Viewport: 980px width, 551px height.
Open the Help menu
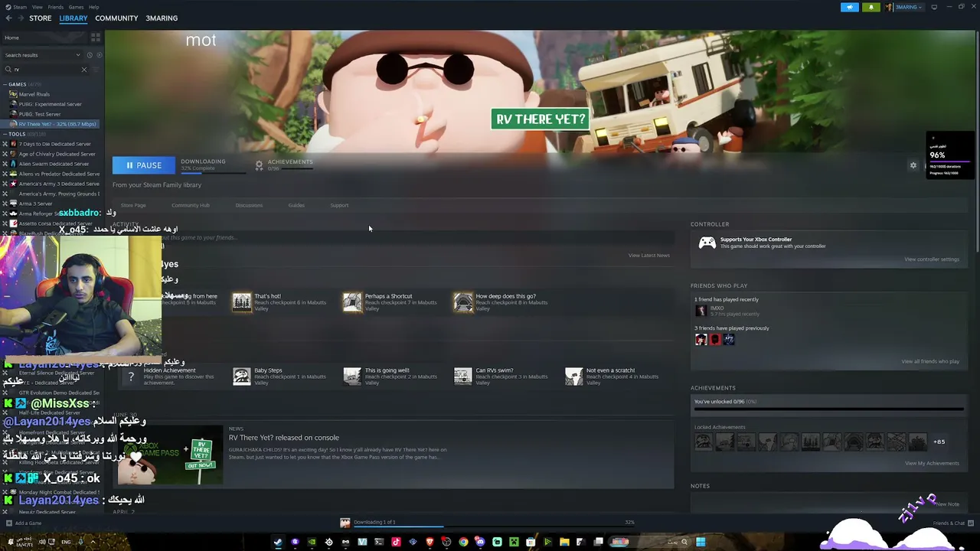pos(93,7)
